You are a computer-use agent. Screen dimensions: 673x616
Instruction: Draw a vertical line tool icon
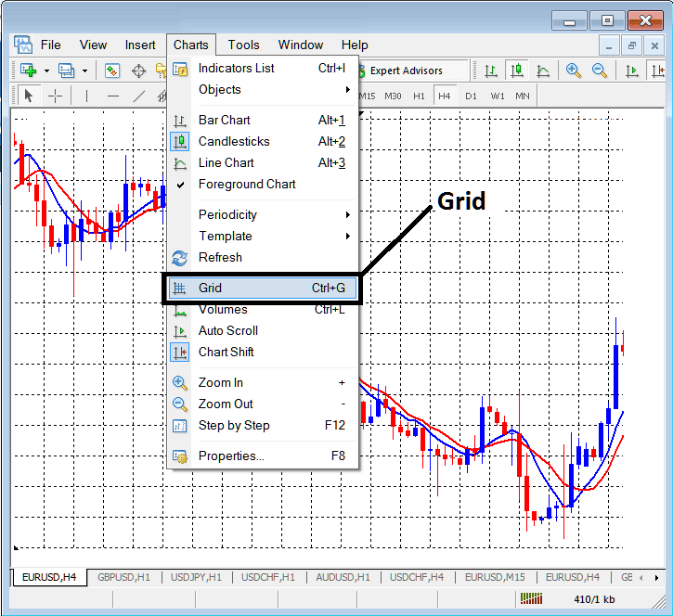(86, 96)
